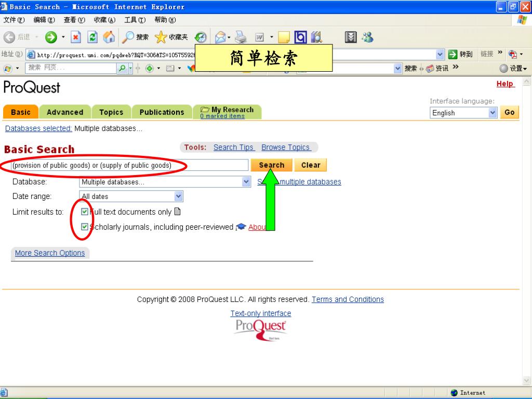Click the toolbar web search (搜索 网页) box
532x399 pixels.
tap(71, 68)
